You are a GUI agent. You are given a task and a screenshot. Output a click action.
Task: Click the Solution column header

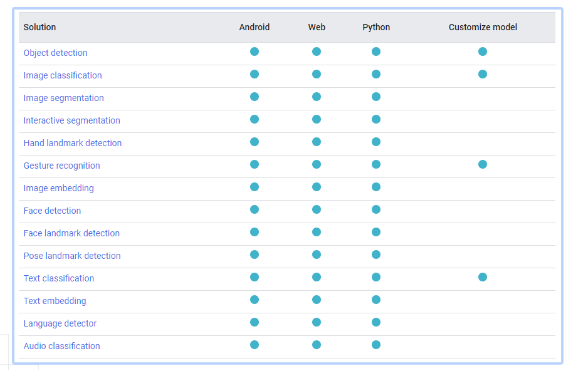[x=40, y=27]
